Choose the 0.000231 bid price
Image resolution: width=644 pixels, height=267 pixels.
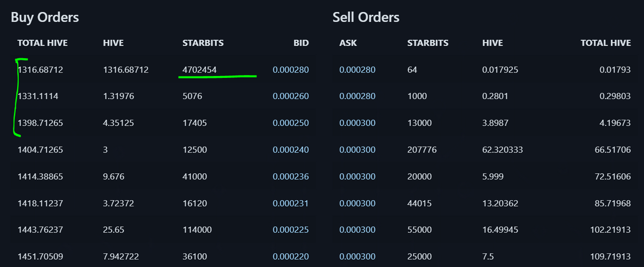pyautogui.click(x=291, y=203)
